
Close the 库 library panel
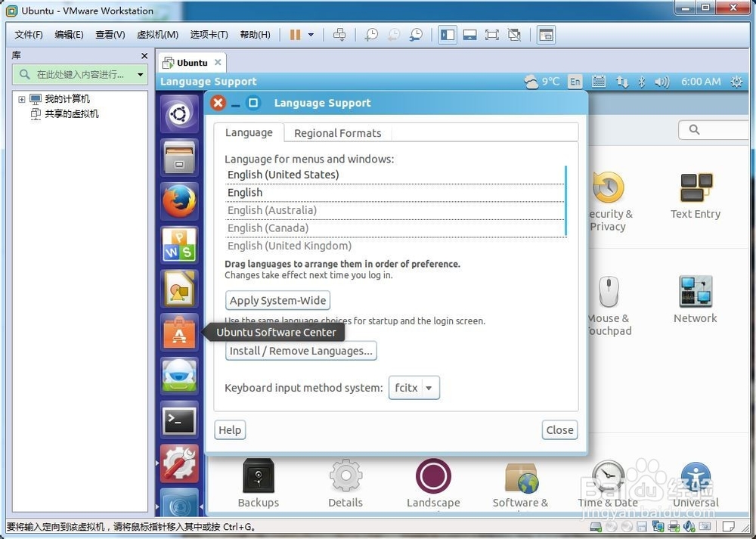[144, 56]
